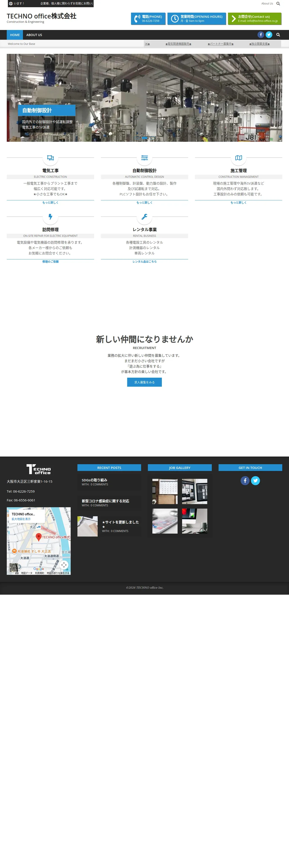Open the 施工管理 service heading

239,171
